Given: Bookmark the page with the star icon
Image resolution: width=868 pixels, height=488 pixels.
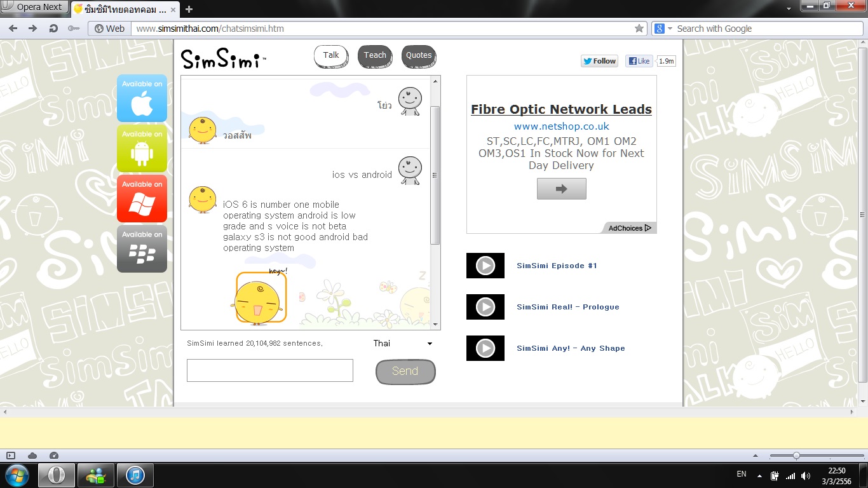Looking at the screenshot, I should (x=639, y=29).
